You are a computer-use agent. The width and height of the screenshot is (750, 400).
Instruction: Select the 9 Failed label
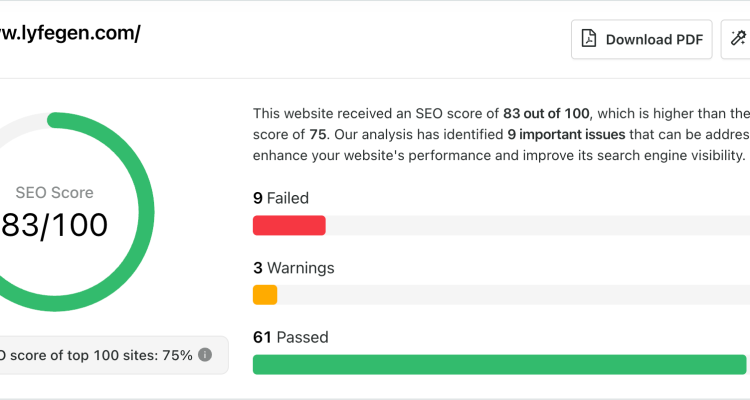click(x=281, y=198)
